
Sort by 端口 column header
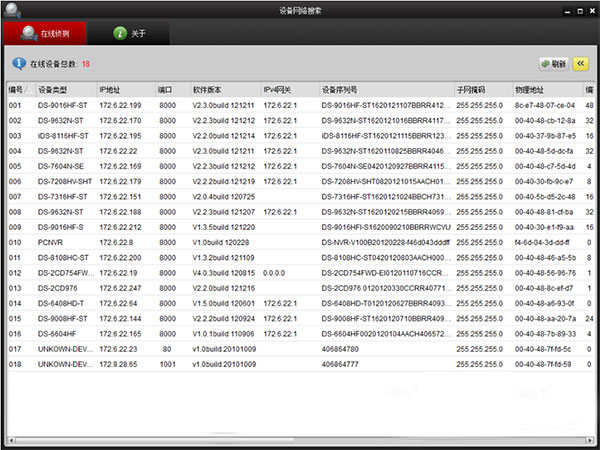click(173, 90)
